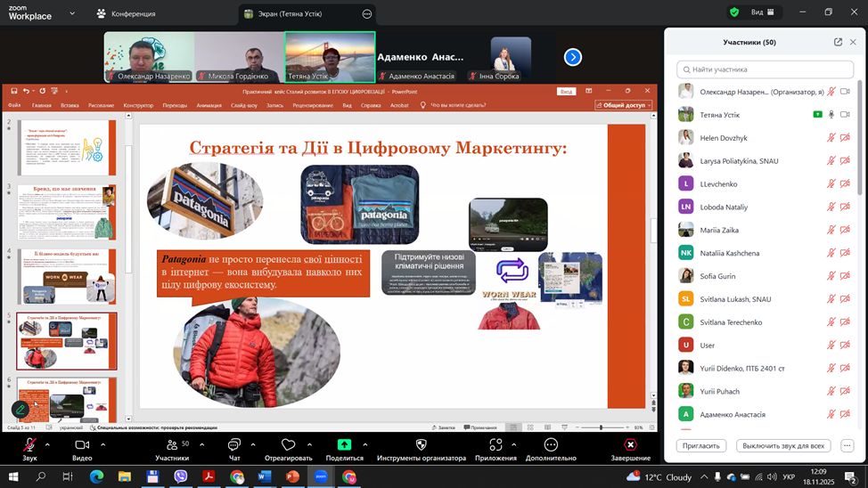The image size is (868, 488).
Task: Unmute microphone with the Sound button
Action: [29, 444]
